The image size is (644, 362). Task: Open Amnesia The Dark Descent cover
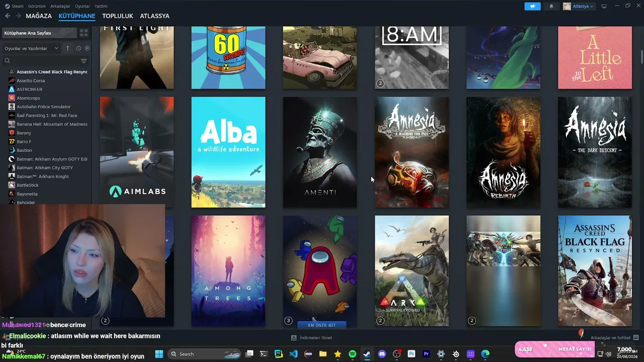click(x=595, y=152)
